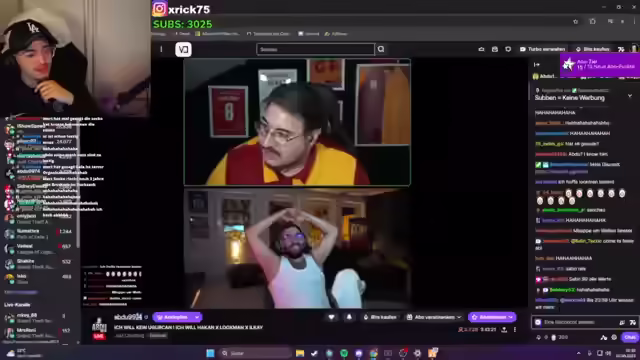Open chat settings gear icon

(x=614, y=337)
